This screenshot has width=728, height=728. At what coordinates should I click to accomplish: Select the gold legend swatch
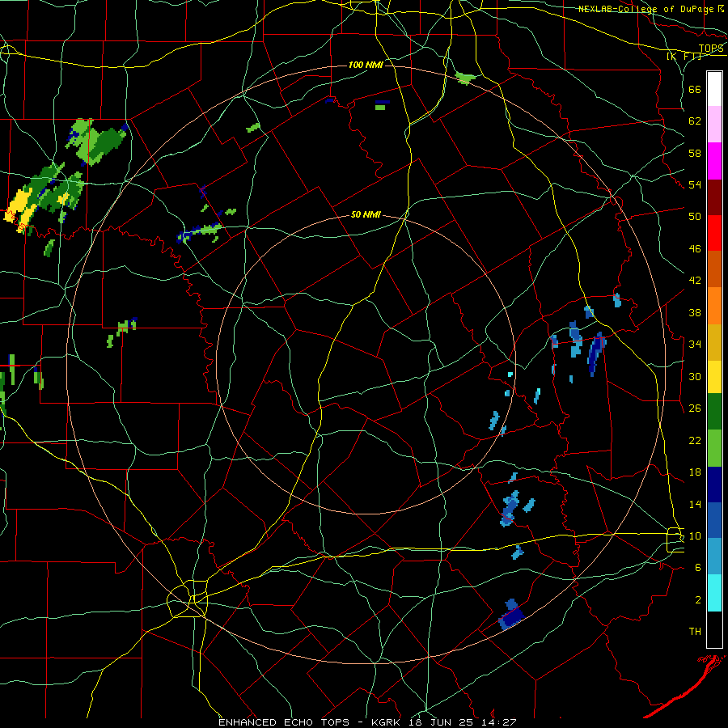coord(714,342)
